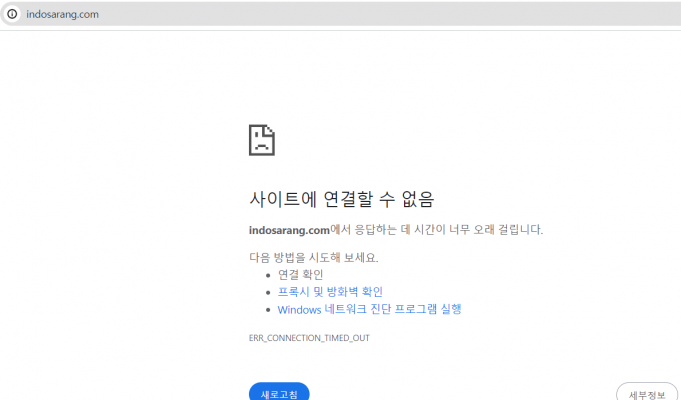Click the 사이트에 연결할 수 없음 heading
Viewport: 681px width, 400px height.
[x=341, y=198]
